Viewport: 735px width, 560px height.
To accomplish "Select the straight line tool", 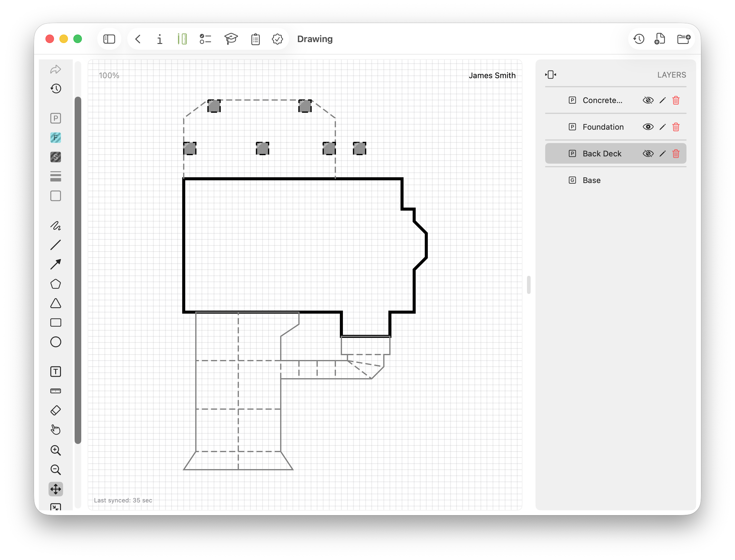I will tap(56, 245).
